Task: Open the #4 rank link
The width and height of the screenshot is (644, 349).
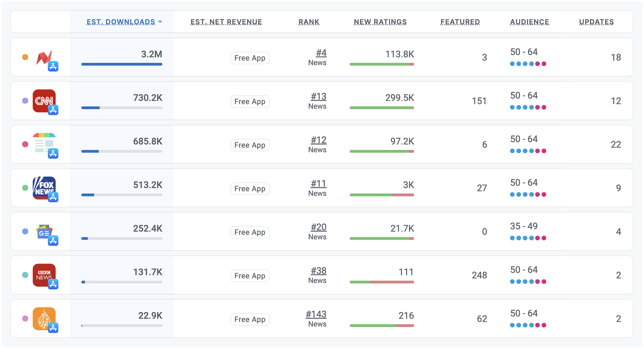Action: coord(321,53)
